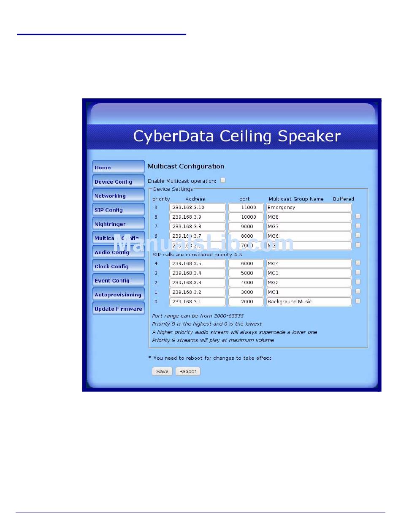Edit port field 9000
Screen dimensions: 401x532
[x=246, y=226]
